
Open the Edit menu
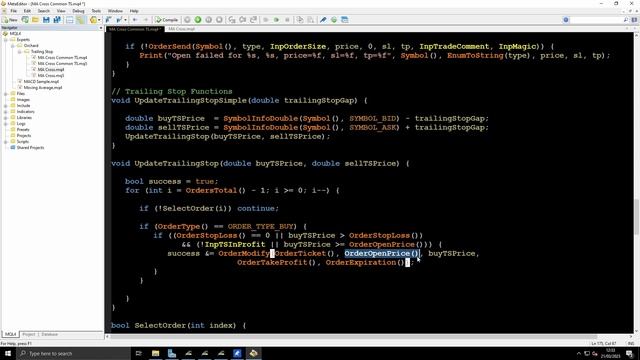27,11
